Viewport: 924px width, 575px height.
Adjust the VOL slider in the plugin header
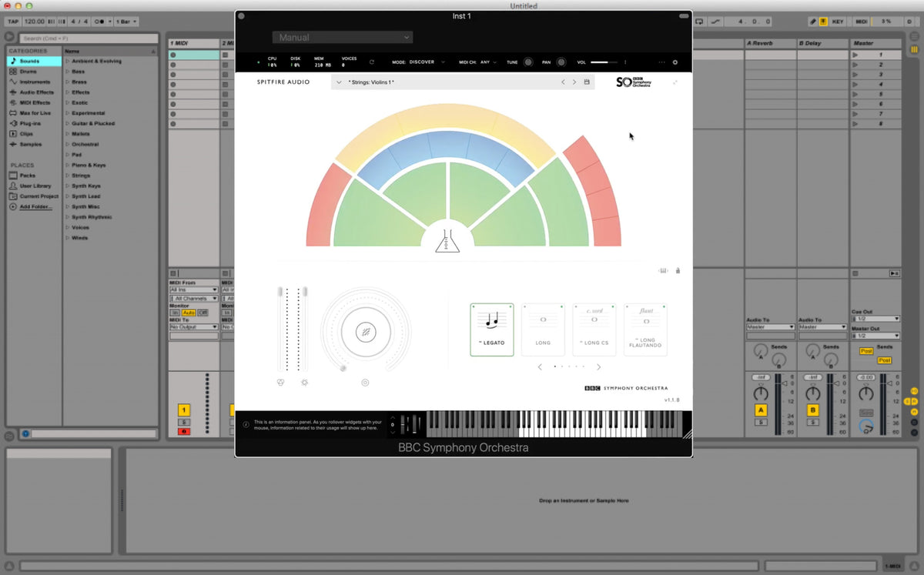604,62
